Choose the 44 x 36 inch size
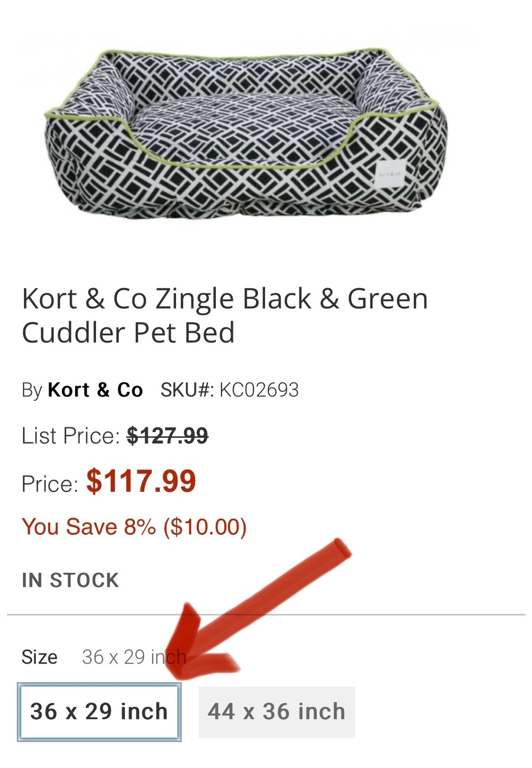This screenshot has height=768, width=532. [x=277, y=711]
